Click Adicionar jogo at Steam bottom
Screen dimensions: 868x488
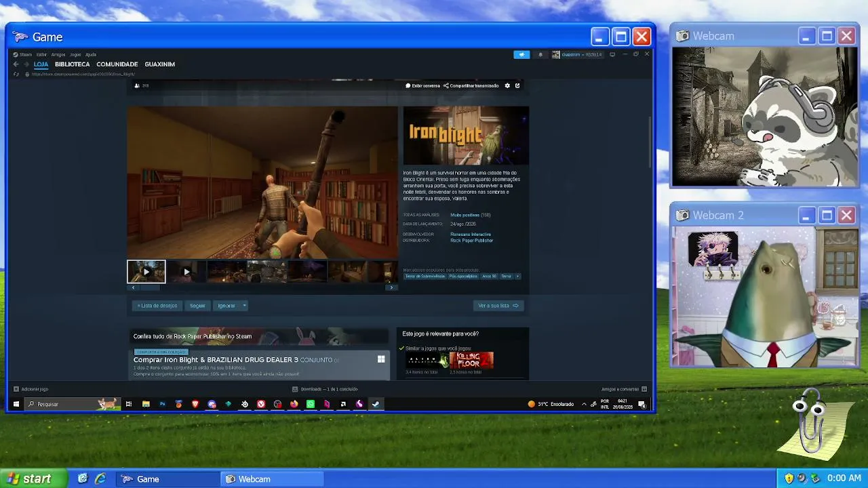coord(31,389)
